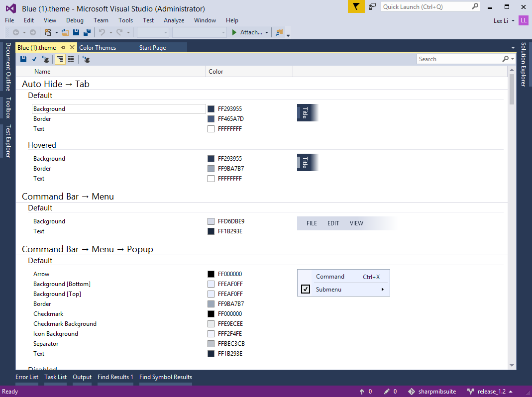Switch to the flat list view in theme editor
The image size is (532, 397).
coord(71,59)
